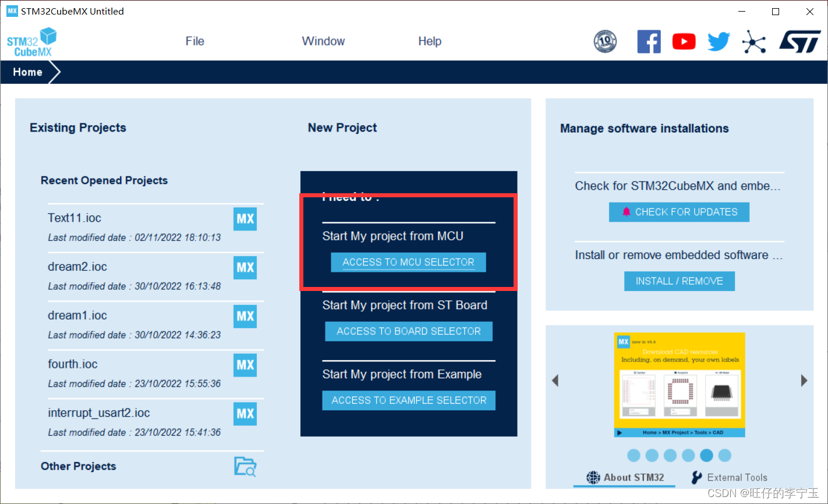Select the sixth carousel dot
This screenshot has height=504, width=828.
[x=724, y=455]
